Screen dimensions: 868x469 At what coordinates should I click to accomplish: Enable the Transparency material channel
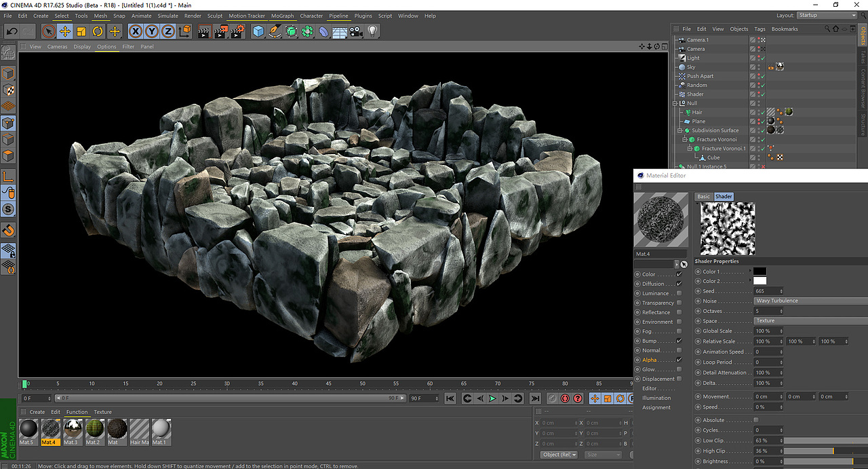[x=679, y=302]
